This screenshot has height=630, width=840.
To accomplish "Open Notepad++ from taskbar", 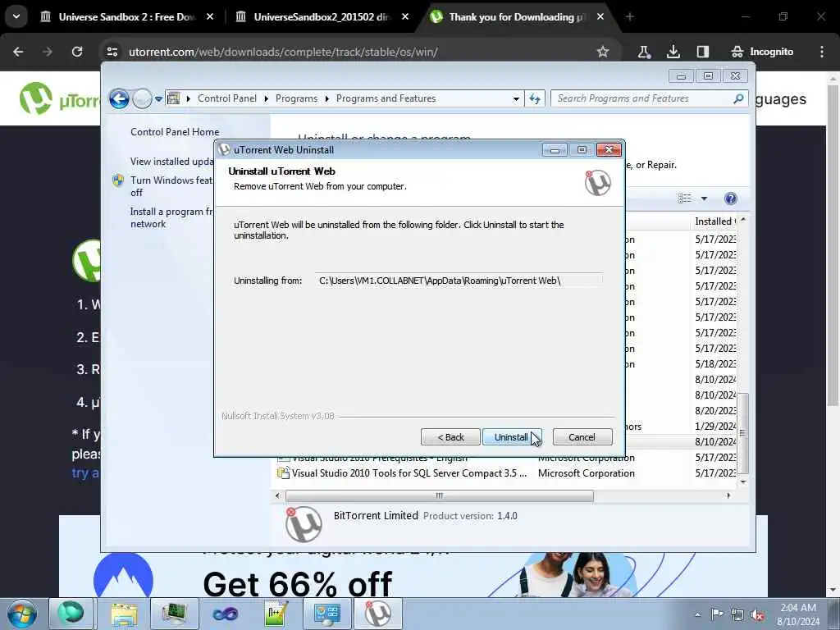I will click(276, 614).
